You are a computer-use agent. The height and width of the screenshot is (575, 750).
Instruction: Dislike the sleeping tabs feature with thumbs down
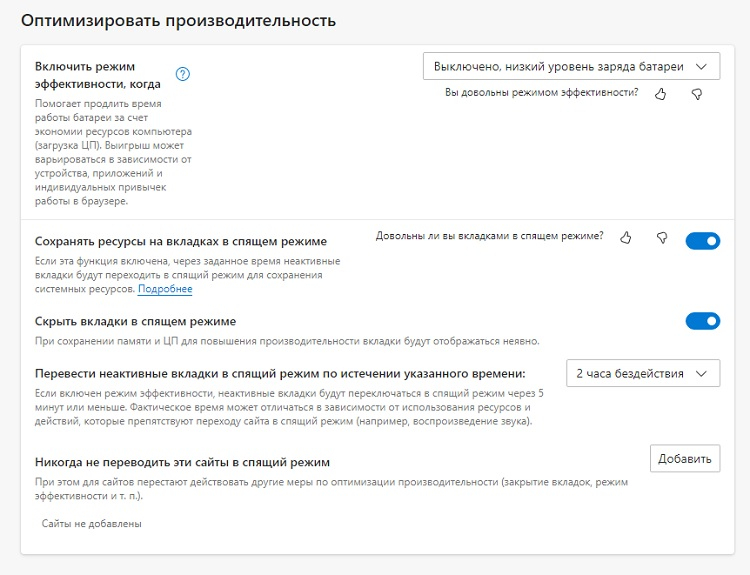click(661, 237)
